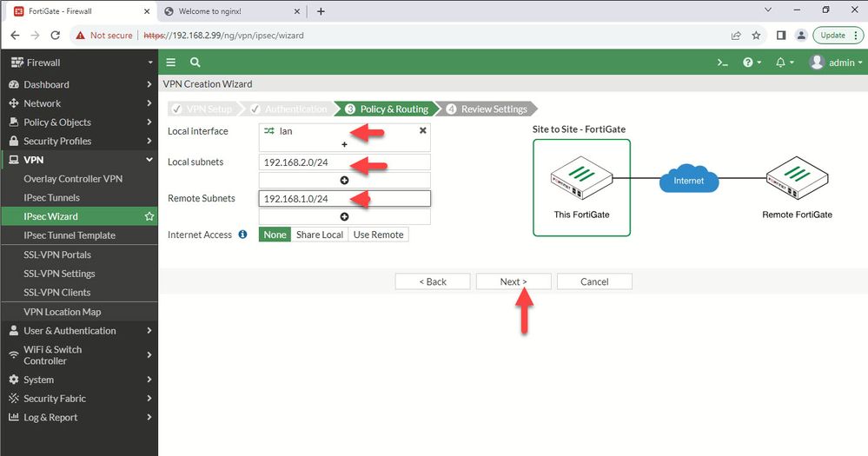Expand the User & Authentication chevron
868x456 pixels.
point(149,330)
